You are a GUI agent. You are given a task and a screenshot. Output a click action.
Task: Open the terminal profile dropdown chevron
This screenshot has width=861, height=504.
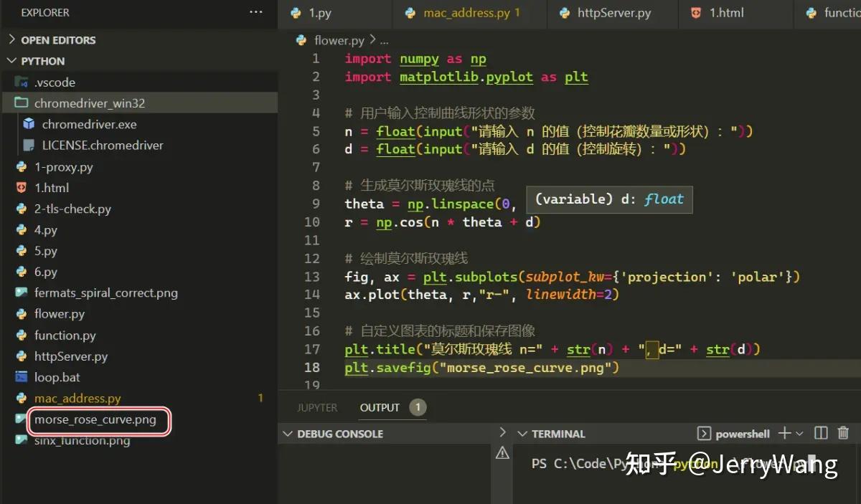click(800, 433)
